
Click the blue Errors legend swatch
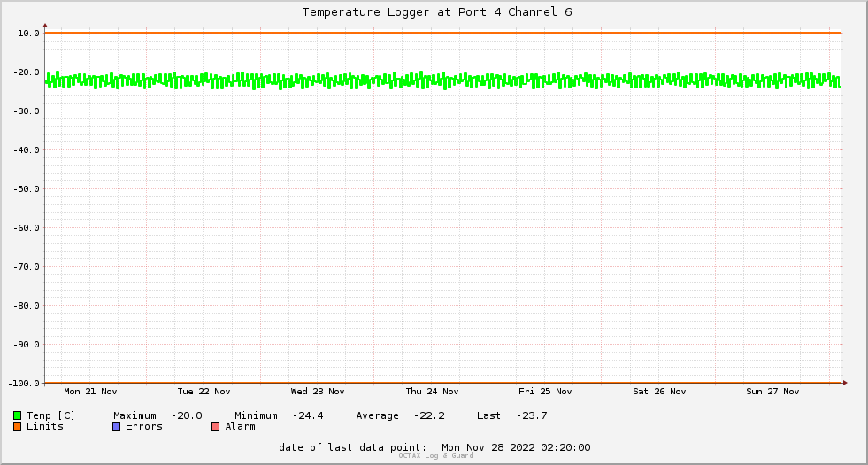(116, 426)
